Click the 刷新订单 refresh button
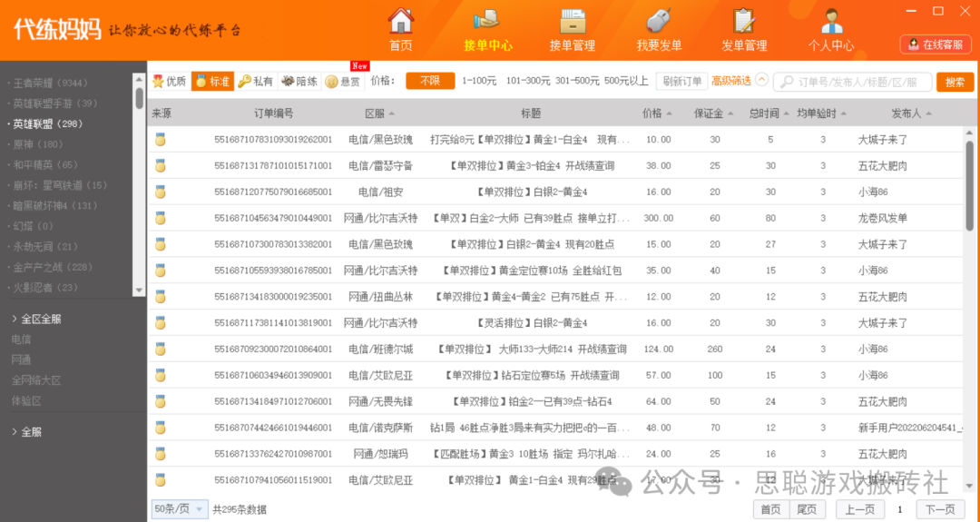The image size is (980, 522). point(681,82)
